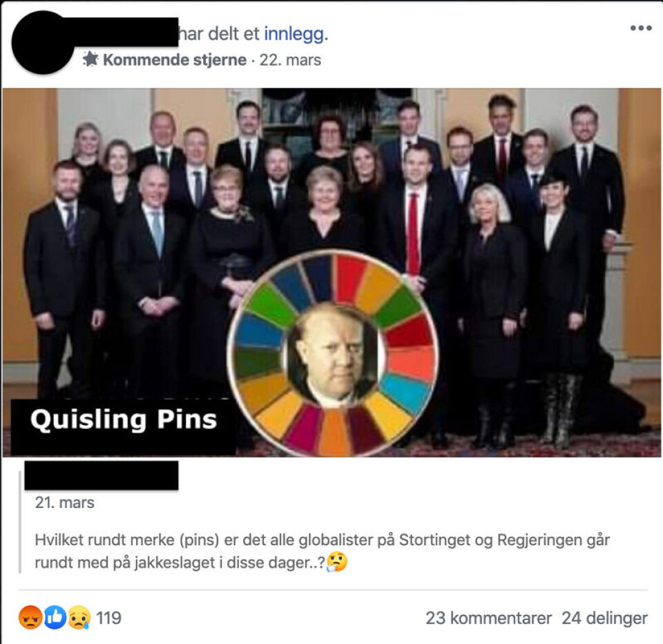Open the redacted sharer name at top
663x644 pixels.
126,32
